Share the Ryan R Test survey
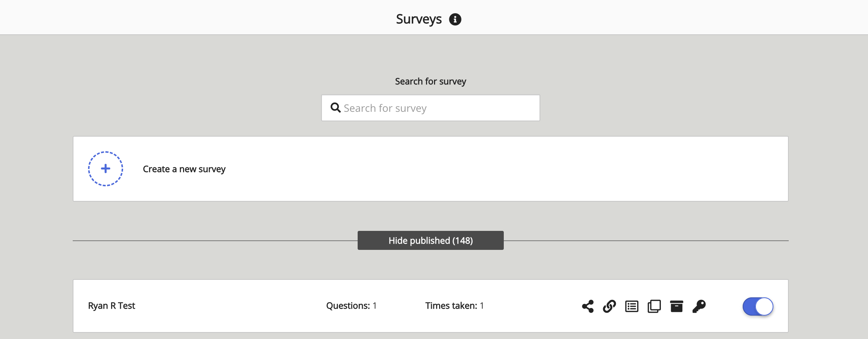This screenshot has width=868, height=339. click(587, 306)
